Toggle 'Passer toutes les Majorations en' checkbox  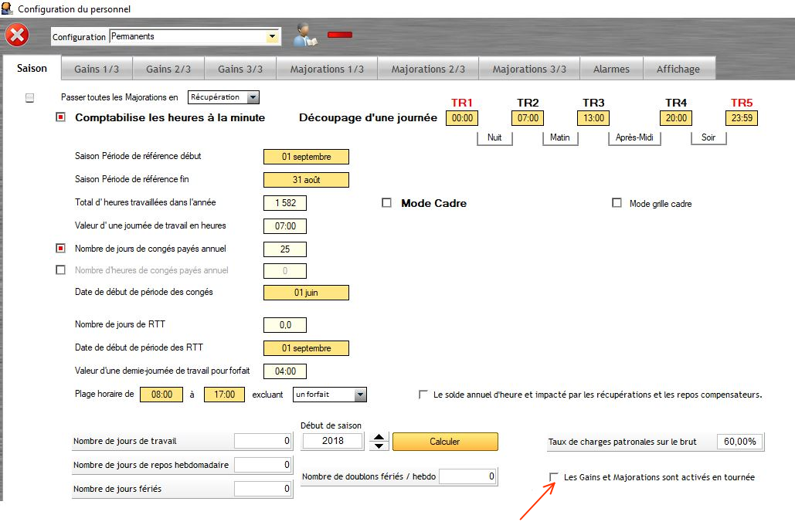[x=30, y=98]
